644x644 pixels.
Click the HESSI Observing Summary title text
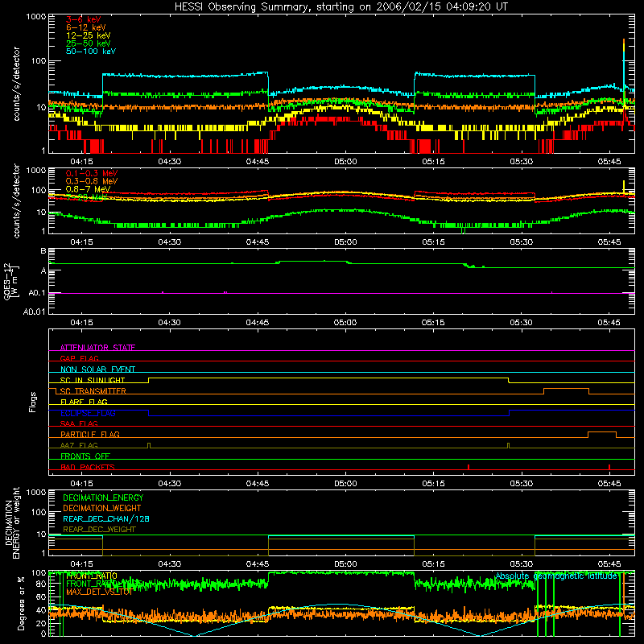(341, 7)
